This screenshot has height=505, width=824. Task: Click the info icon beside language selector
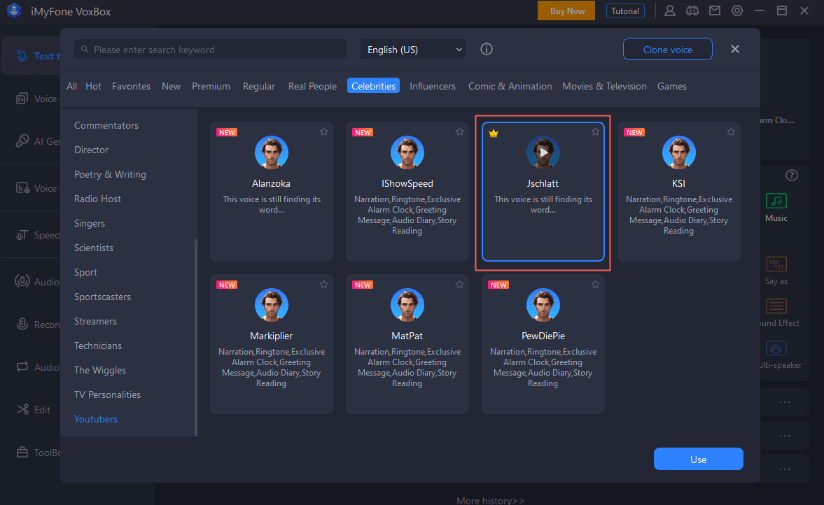click(x=487, y=49)
